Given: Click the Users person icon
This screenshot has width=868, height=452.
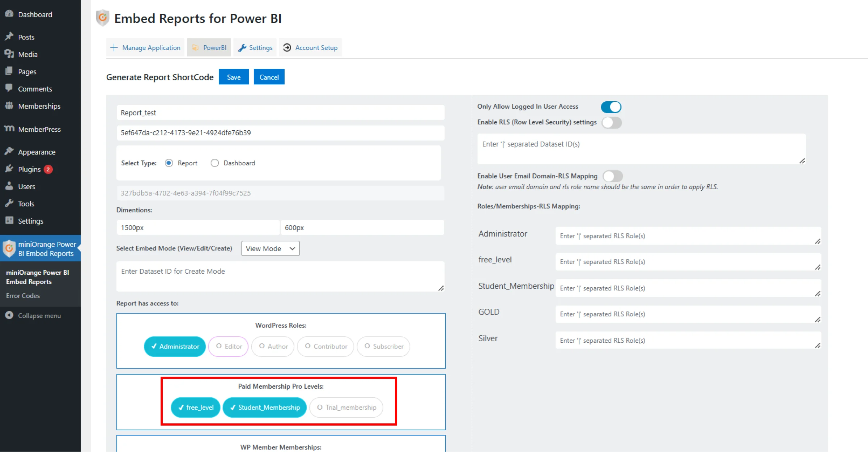Looking at the screenshot, I should pos(9,186).
